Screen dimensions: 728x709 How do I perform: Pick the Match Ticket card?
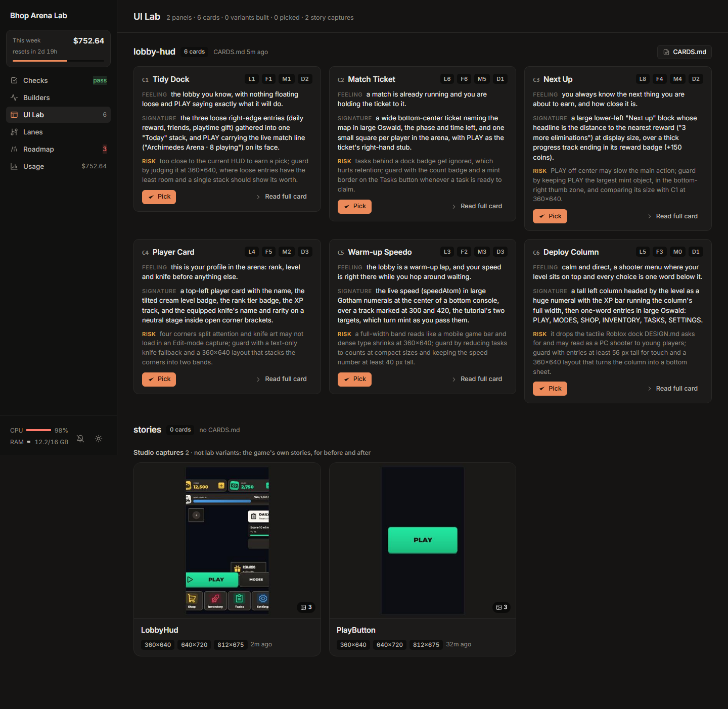[354, 206]
